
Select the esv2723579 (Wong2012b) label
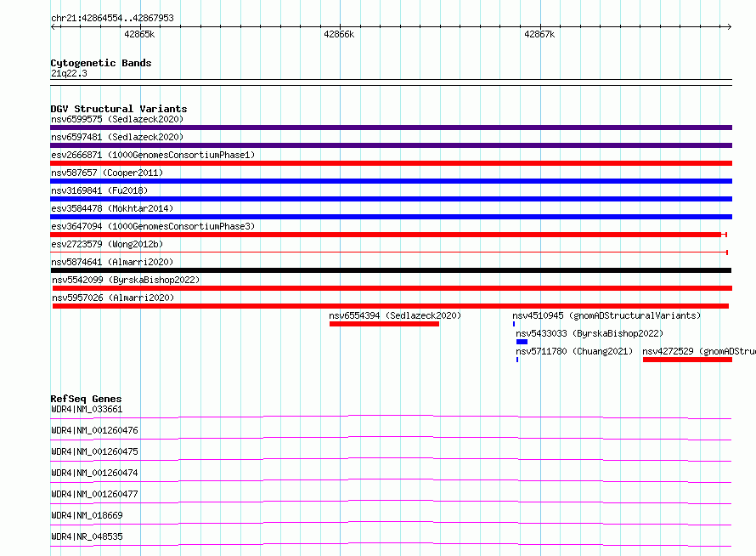(107, 244)
